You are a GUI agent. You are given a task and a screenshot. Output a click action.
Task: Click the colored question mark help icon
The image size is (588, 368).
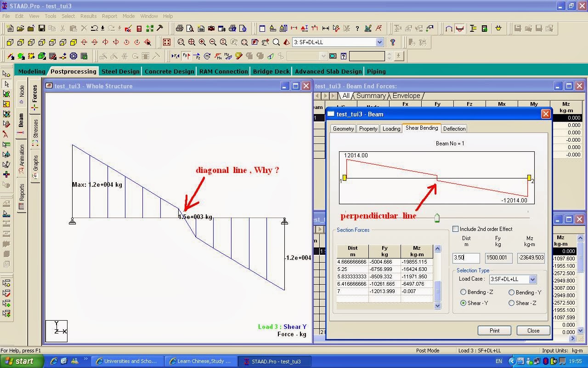tap(393, 42)
